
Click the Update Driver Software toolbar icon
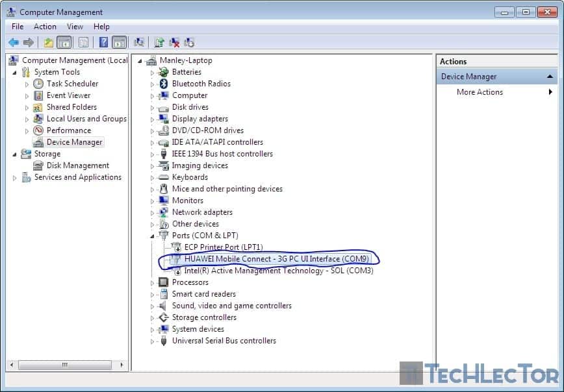pos(159,43)
